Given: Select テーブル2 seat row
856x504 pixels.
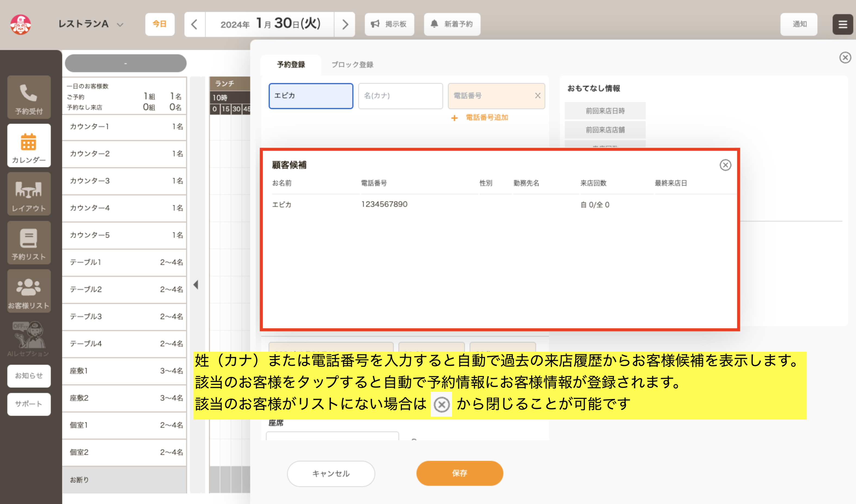Looking at the screenshot, I should click(124, 290).
